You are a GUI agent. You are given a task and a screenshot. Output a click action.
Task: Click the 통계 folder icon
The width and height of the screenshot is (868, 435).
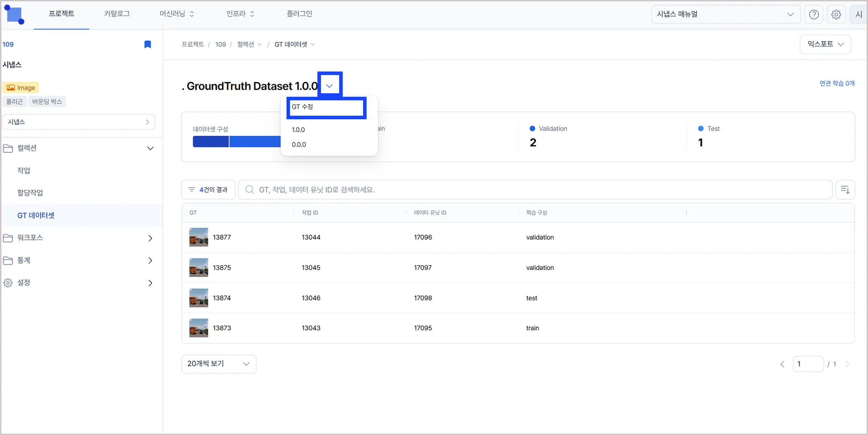pyautogui.click(x=8, y=260)
